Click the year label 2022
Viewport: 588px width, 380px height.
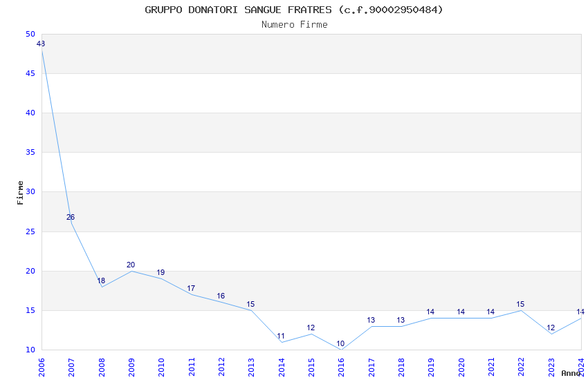coord(522,367)
